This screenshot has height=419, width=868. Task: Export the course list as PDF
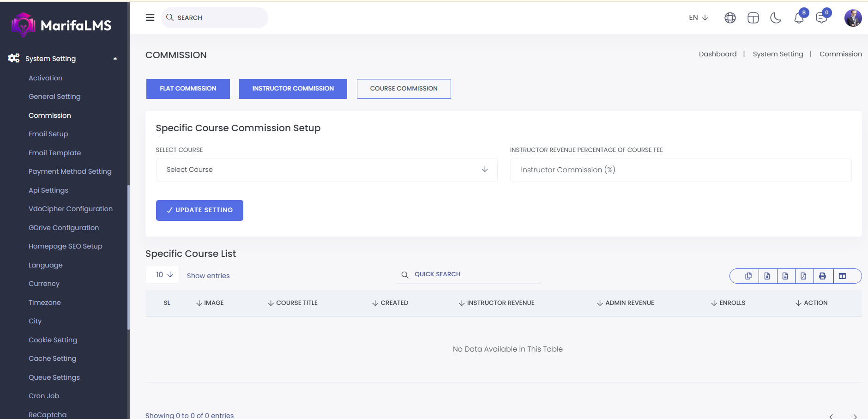coord(804,276)
